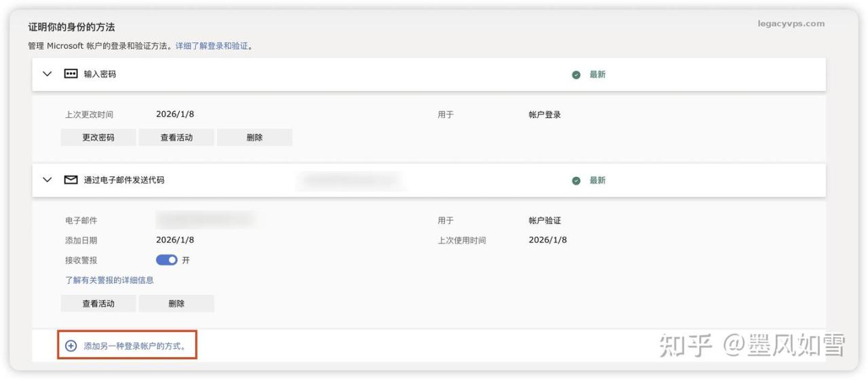Viewport: 868px width, 380px height.
Task: Click the green check icon in the 输入密码 row
Action: click(x=576, y=75)
